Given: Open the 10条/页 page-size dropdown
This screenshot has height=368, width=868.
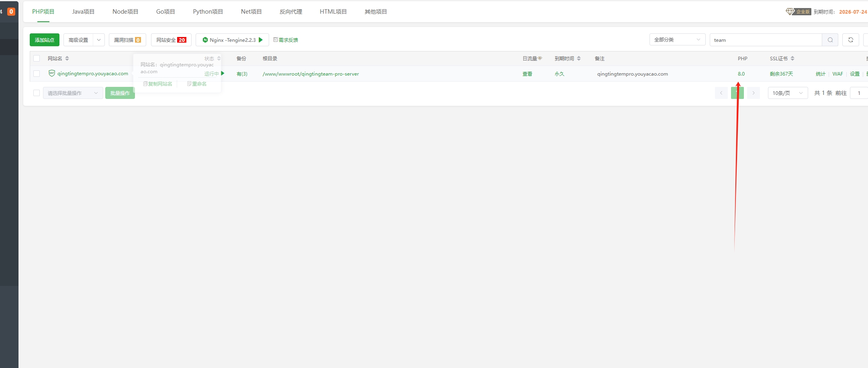Looking at the screenshot, I should tap(787, 93).
